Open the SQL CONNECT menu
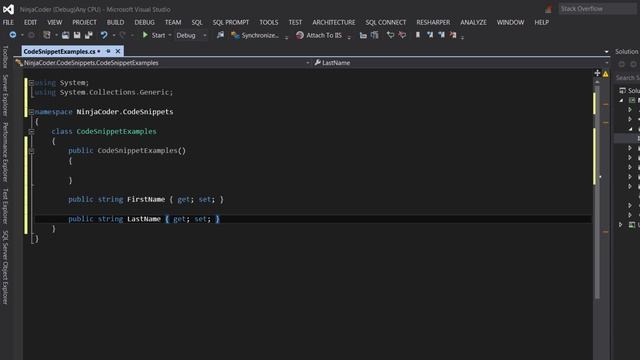 [386, 22]
